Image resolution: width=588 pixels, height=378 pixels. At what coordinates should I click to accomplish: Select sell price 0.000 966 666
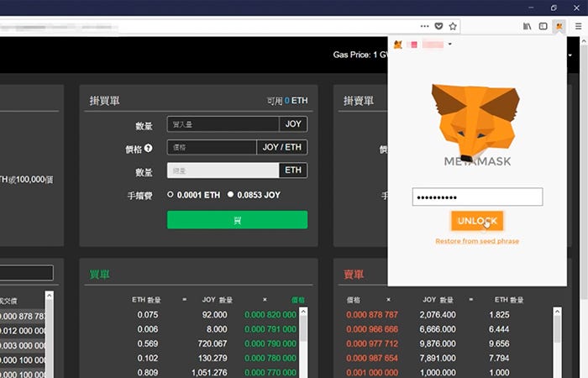pos(371,329)
